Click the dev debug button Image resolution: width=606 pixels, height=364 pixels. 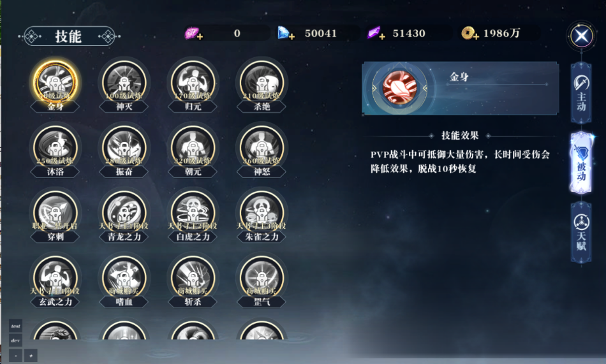tap(15, 340)
